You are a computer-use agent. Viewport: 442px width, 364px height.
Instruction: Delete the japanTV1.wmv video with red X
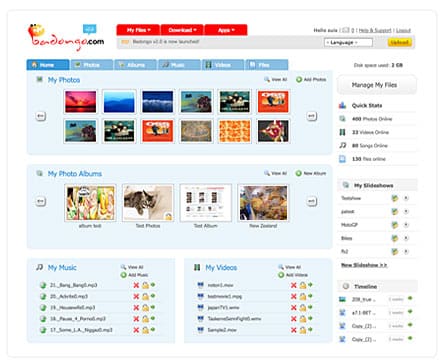[294, 308]
